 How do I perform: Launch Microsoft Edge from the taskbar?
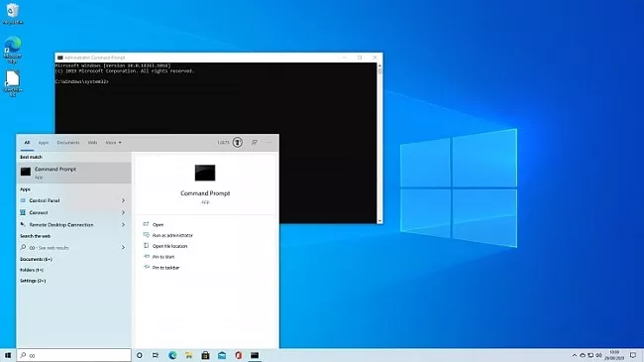(x=172, y=355)
